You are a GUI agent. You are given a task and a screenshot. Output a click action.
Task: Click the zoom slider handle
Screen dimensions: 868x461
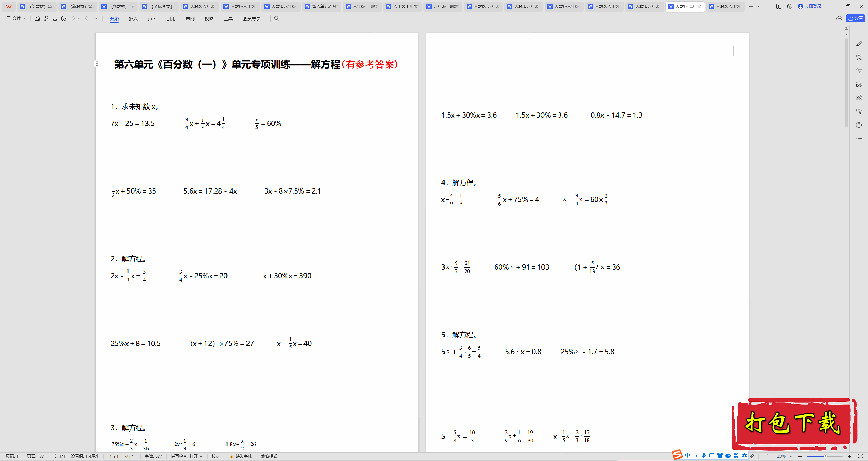825,456
